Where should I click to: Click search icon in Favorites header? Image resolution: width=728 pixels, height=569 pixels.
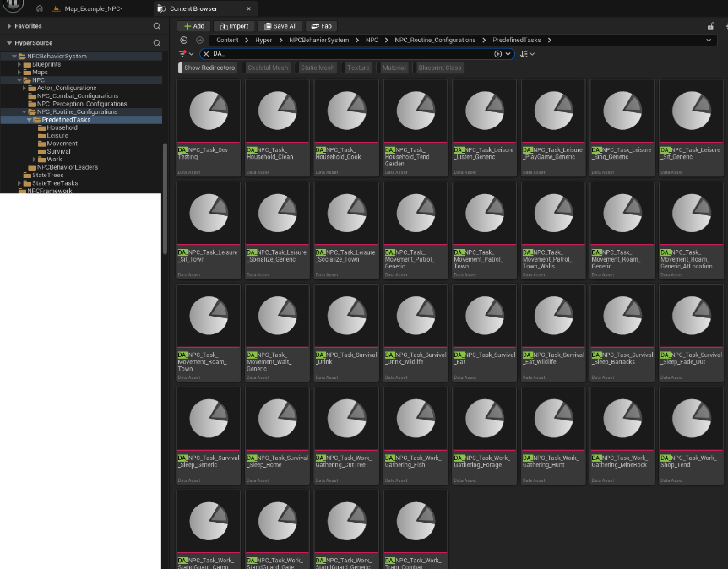pos(156,26)
